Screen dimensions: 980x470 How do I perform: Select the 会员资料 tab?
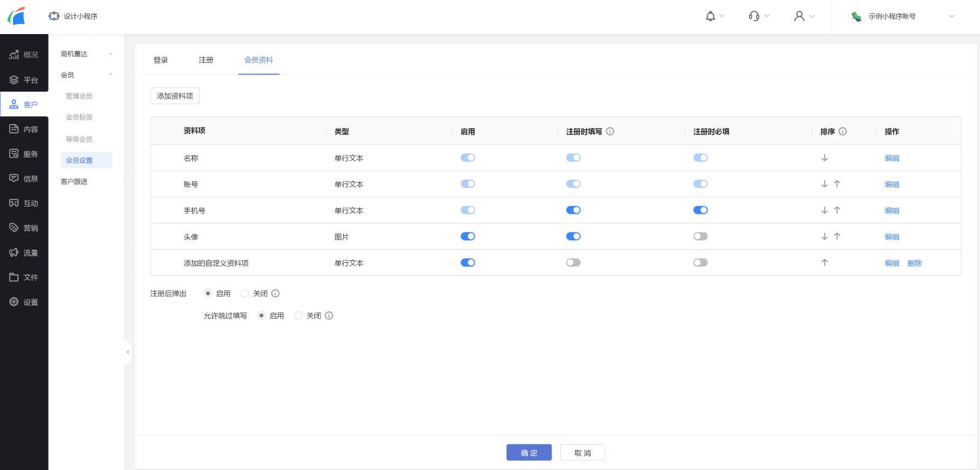[x=259, y=60]
